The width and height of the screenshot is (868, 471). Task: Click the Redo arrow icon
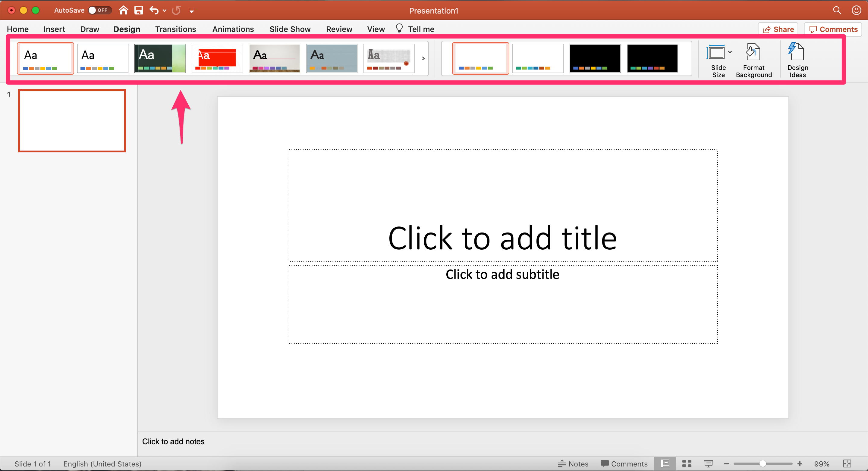point(176,11)
